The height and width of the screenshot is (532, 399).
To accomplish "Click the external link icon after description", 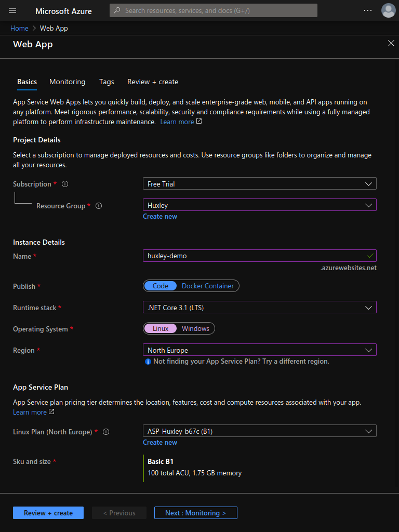I will pos(199,121).
